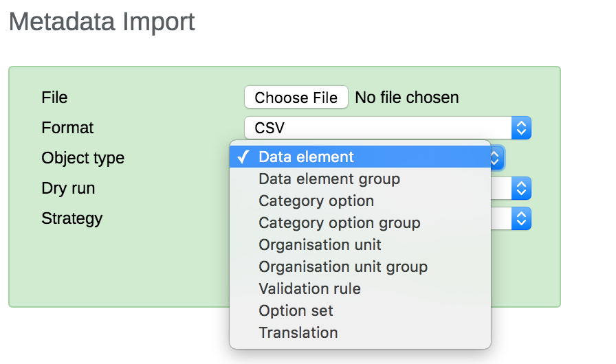Viewport: 616px width, 364px height.
Task: Open the Format CSV dropdown
Action: tap(378, 128)
